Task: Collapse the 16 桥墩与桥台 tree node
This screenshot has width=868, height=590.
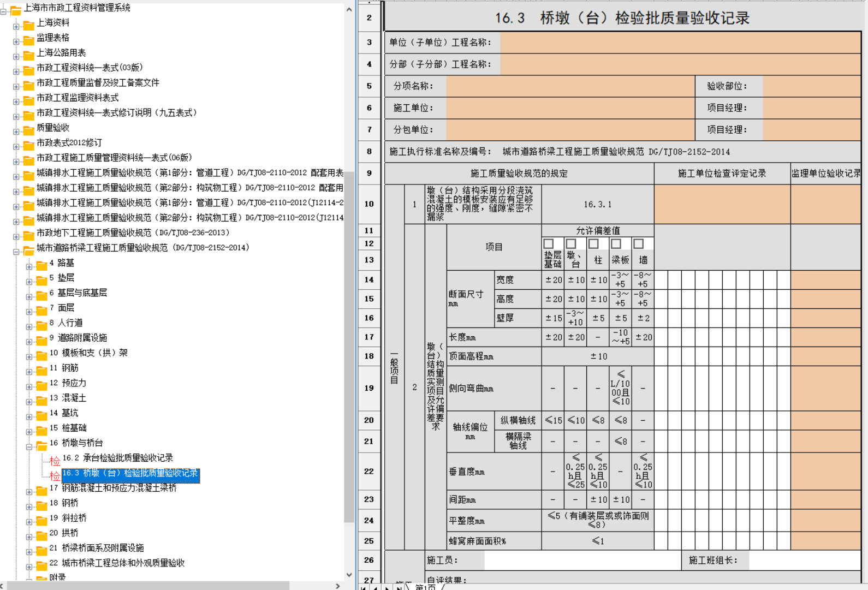Action: pyautogui.click(x=29, y=446)
